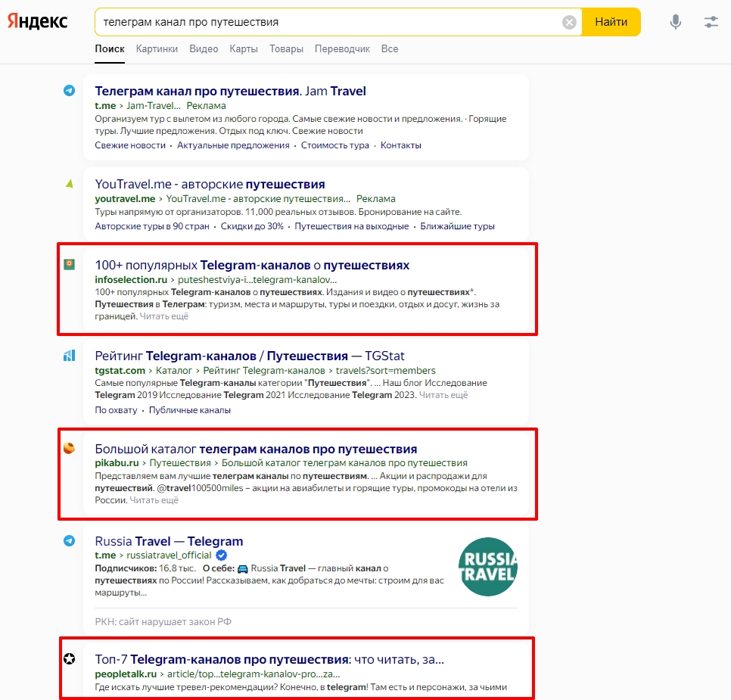
Task: Click YouTravel.me green favicon
Action: (69, 184)
